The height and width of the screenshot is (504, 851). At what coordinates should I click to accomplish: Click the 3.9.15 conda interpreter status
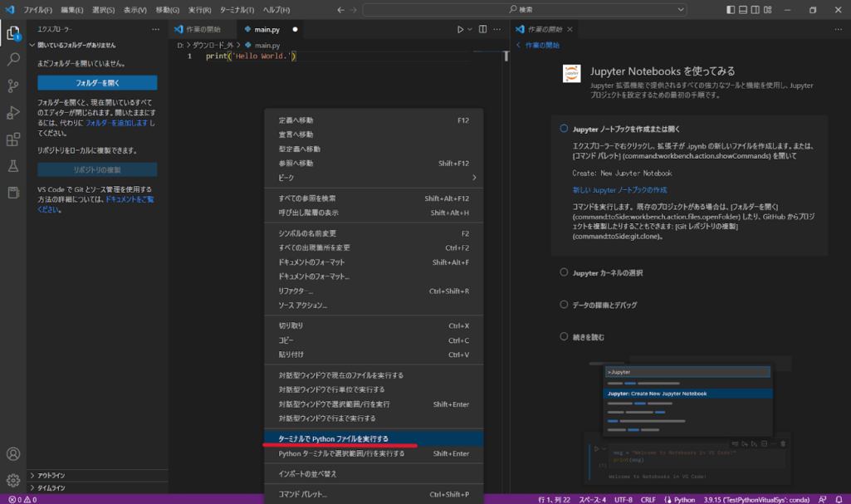tap(756, 500)
